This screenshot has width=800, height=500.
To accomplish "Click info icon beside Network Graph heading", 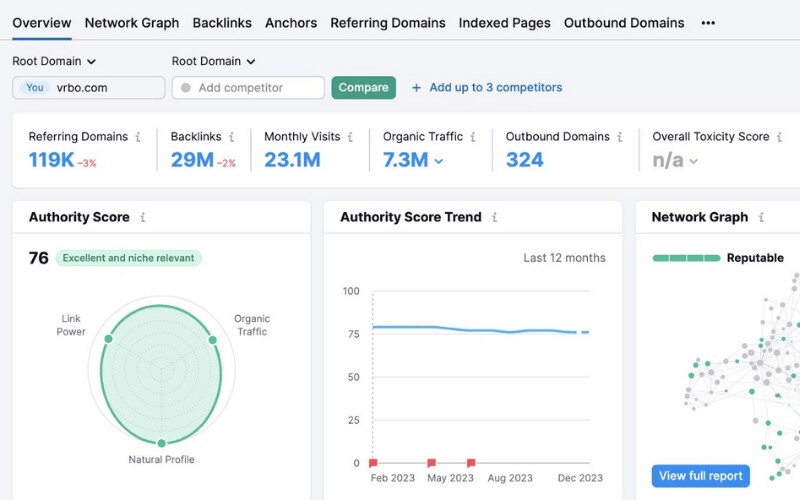I will pos(761,217).
